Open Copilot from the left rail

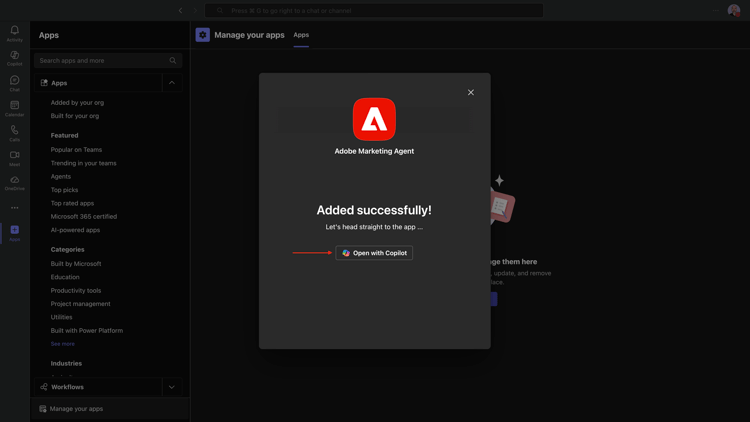[x=14, y=58]
